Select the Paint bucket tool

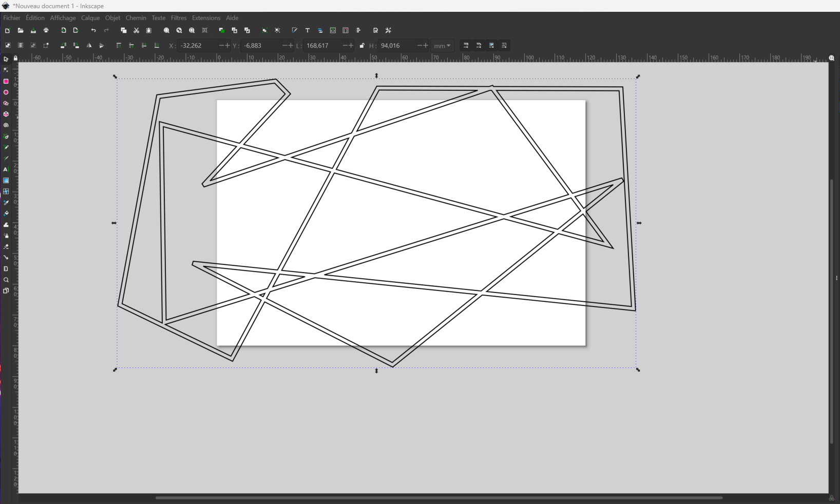6,214
